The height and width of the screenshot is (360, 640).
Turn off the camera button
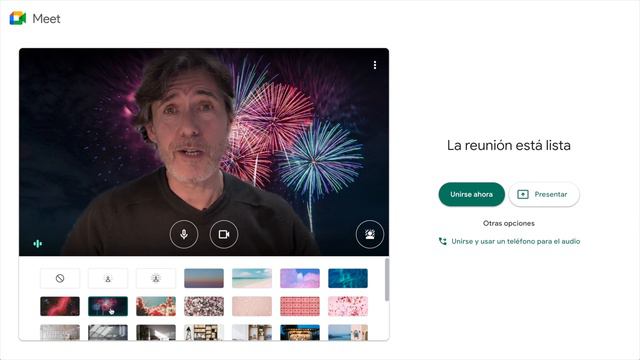coord(224,234)
